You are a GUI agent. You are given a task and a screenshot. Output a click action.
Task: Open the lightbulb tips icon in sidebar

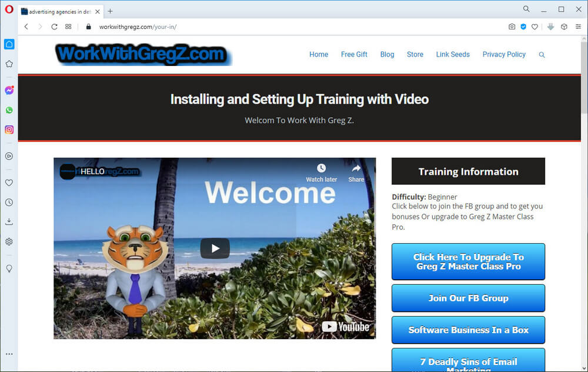[x=9, y=269]
